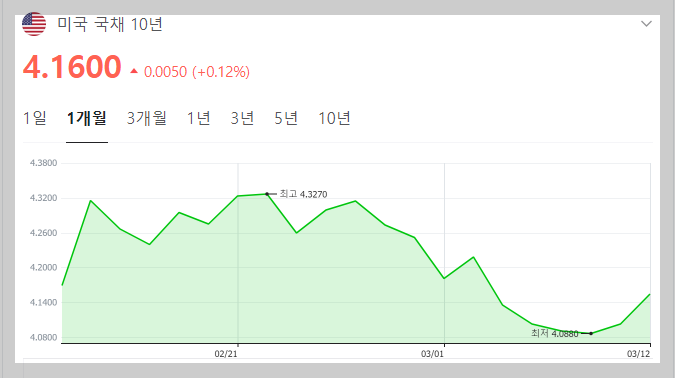The image size is (675, 378).
Task: Click the 03/01 date axis label
Action: (x=432, y=354)
